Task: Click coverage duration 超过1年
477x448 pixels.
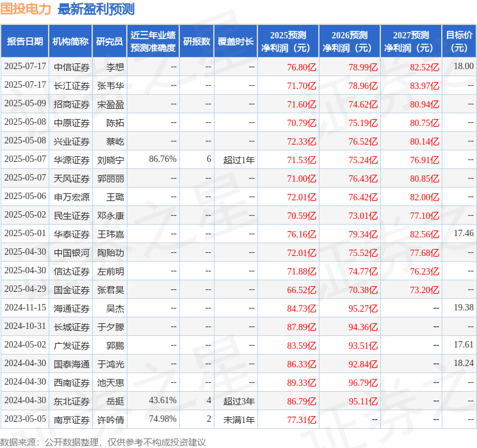Action: 239,159
